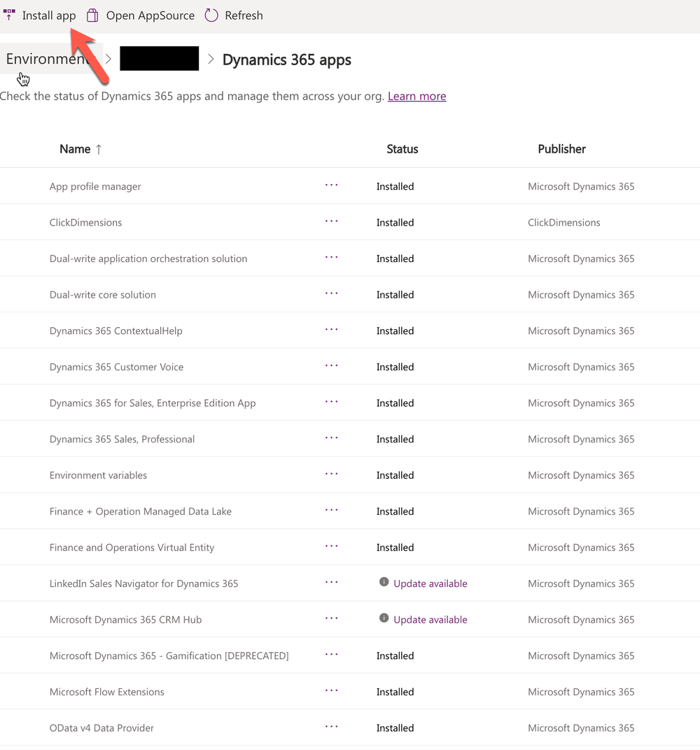Click the info icon beside LinkedIn Sales Navigator update
This screenshot has height=750, width=700.
[384, 582]
